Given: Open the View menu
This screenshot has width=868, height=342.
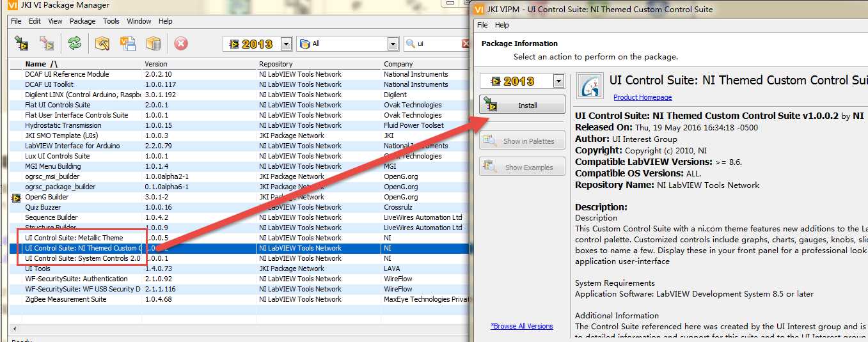Looking at the screenshot, I should 55,21.
